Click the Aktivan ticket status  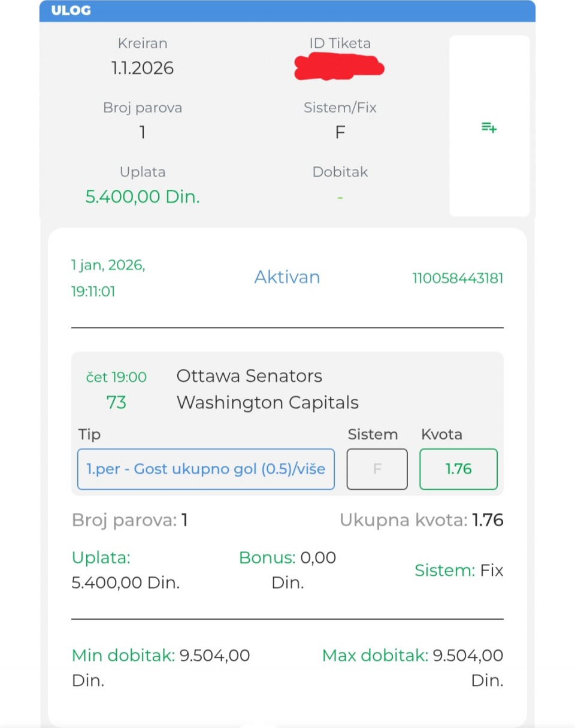[x=287, y=277]
